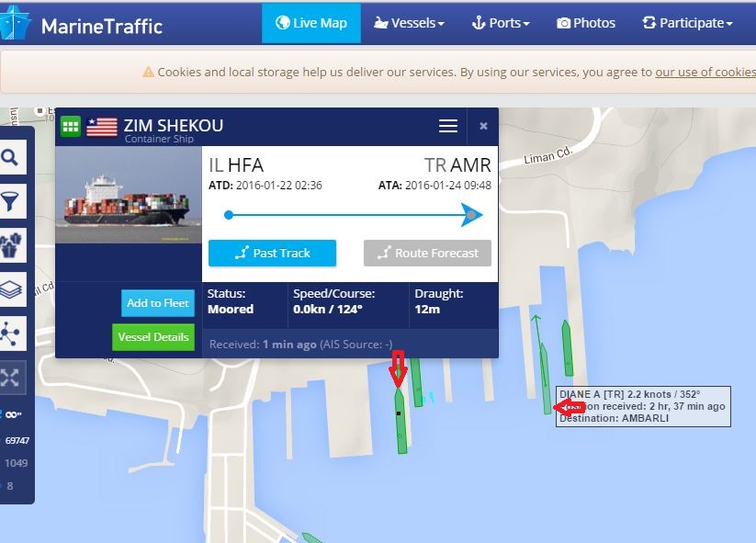Expand the Ports dropdown menu
Screen dimensions: 756x543
[501, 23]
